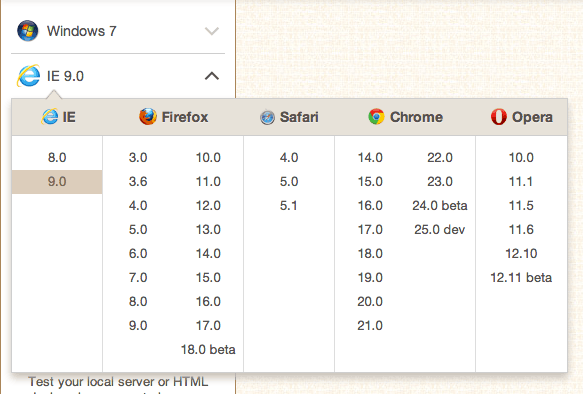Screen dimensions: 583x394
Task: Select Chrome version 14.0
Action: pyautogui.click(x=370, y=158)
